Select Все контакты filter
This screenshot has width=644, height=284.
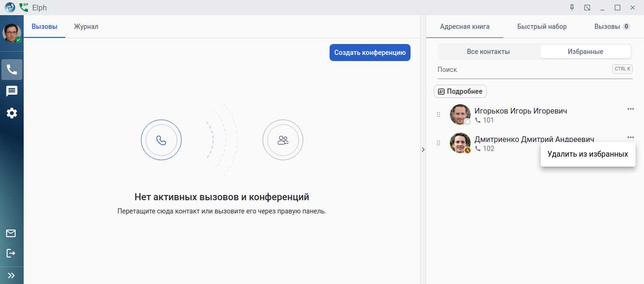(x=488, y=52)
